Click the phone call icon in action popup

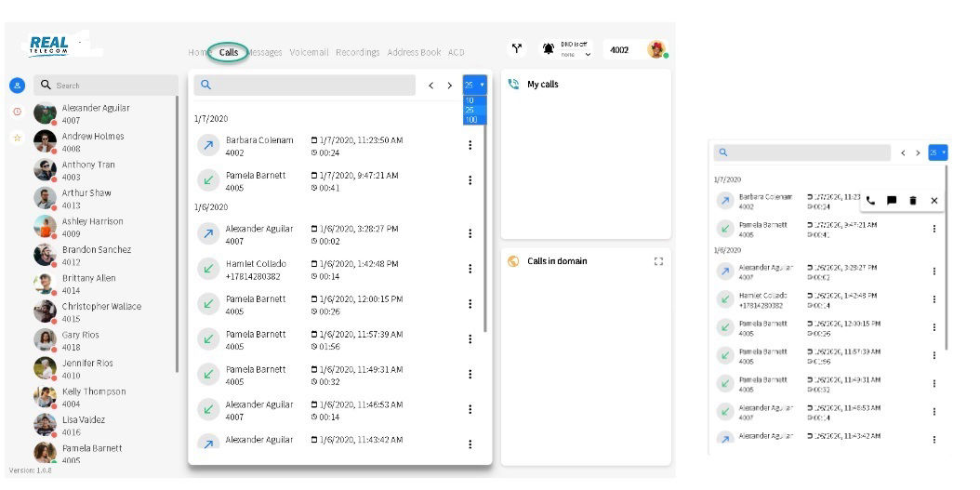tap(870, 200)
